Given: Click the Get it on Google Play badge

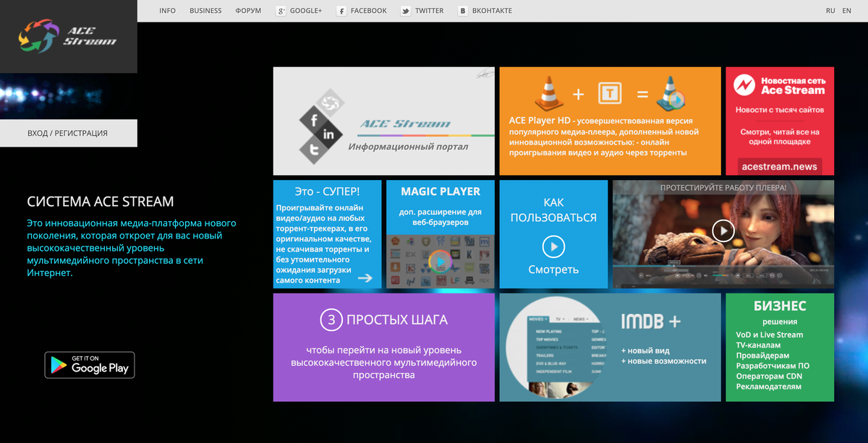Looking at the screenshot, I should point(90,364).
